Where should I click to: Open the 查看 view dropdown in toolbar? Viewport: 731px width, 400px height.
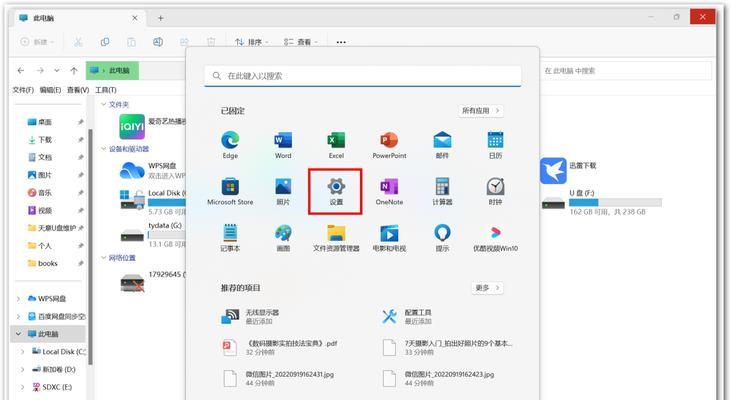click(x=301, y=42)
